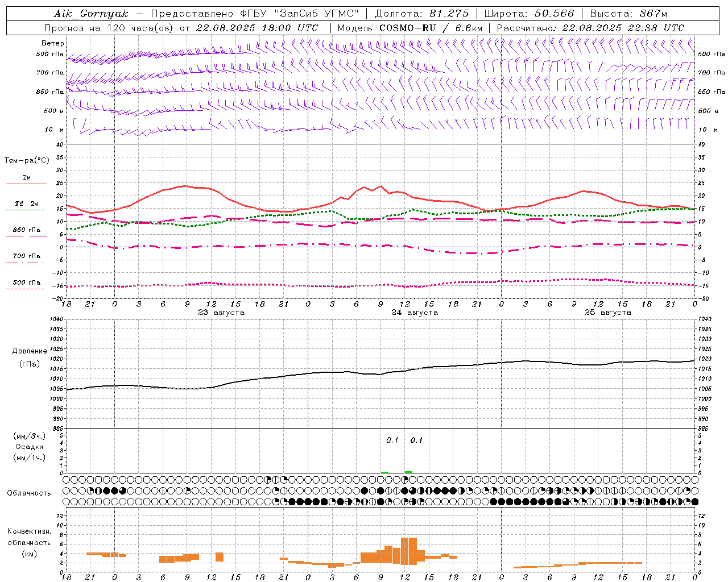Viewport: 728px width, 582px height.
Task: Click the tallest orange convective cloud bar
Action: pyautogui.click(x=409, y=551)
